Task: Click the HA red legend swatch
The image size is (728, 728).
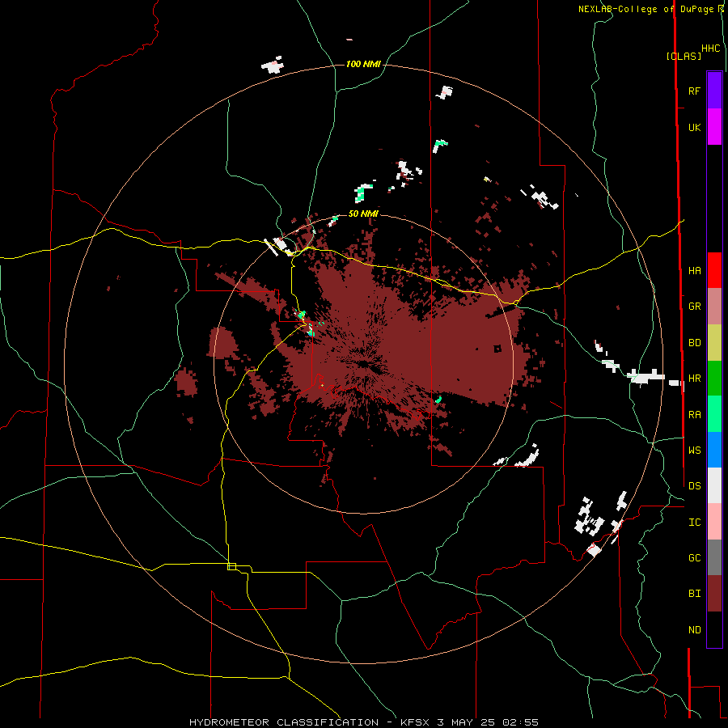Action: click(x=714, y=270)
